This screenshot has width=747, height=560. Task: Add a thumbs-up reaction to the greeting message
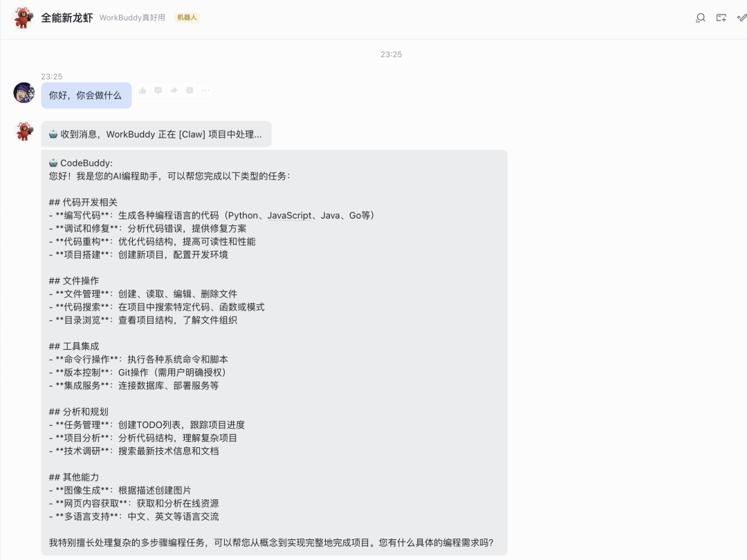pos(142,90)
